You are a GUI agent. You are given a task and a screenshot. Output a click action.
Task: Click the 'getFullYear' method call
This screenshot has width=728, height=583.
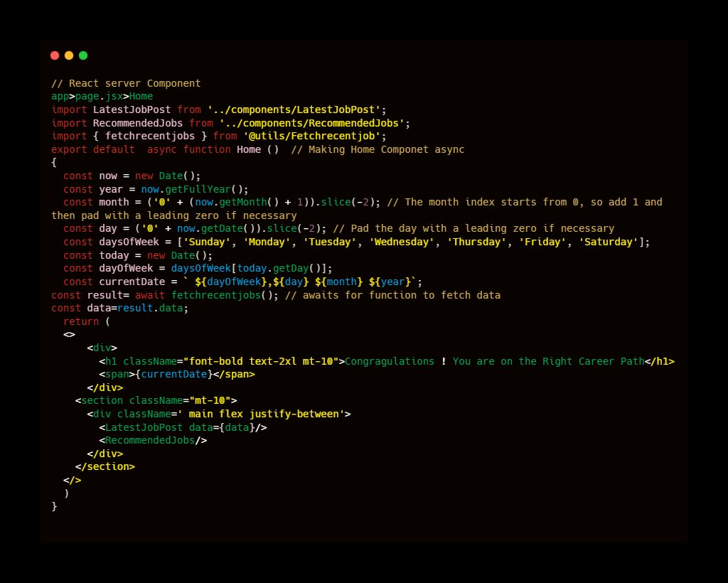198,190
